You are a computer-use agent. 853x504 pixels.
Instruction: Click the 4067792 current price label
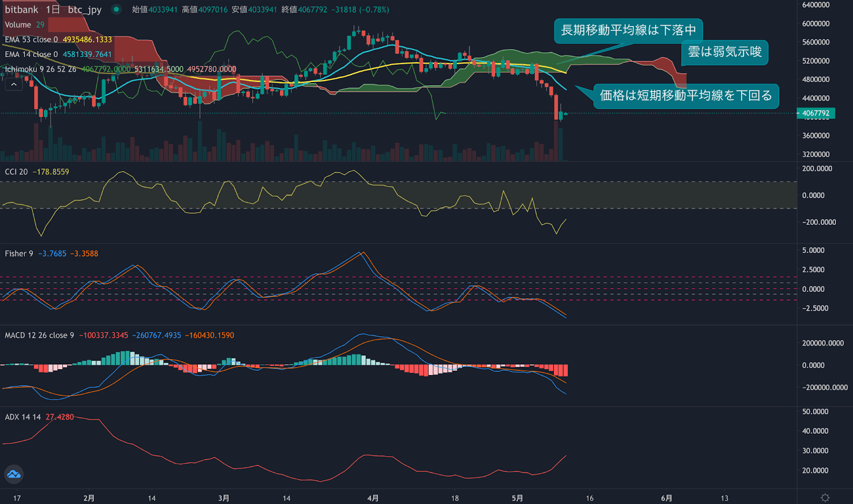point(816,113)
